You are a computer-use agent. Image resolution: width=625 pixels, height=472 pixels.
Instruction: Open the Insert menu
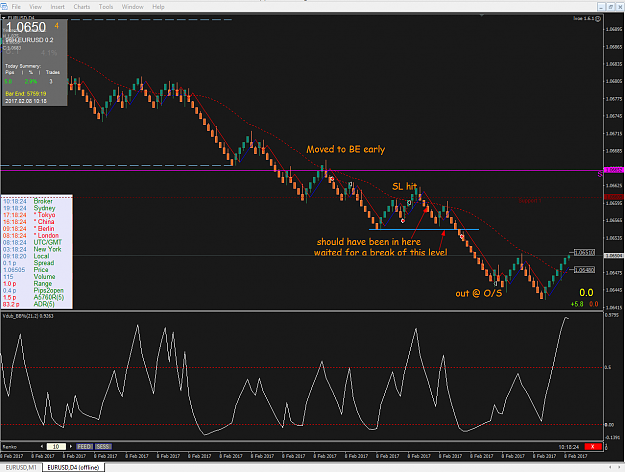tap(57, 7)
